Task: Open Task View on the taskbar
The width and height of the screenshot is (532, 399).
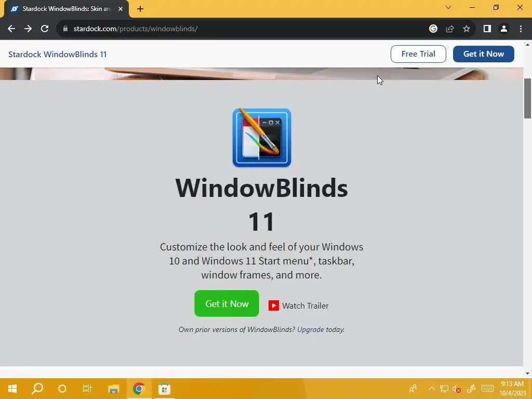Action: click(87, 389)
